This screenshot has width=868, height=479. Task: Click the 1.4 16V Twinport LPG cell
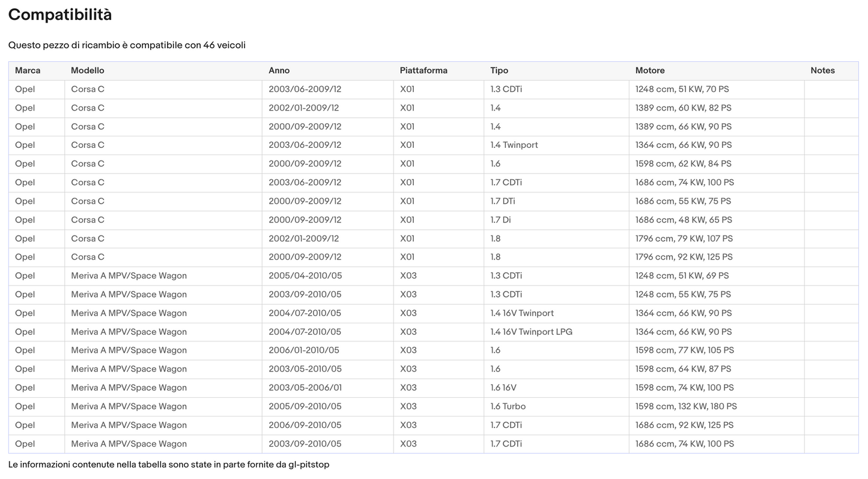click(x=530, y=332)
